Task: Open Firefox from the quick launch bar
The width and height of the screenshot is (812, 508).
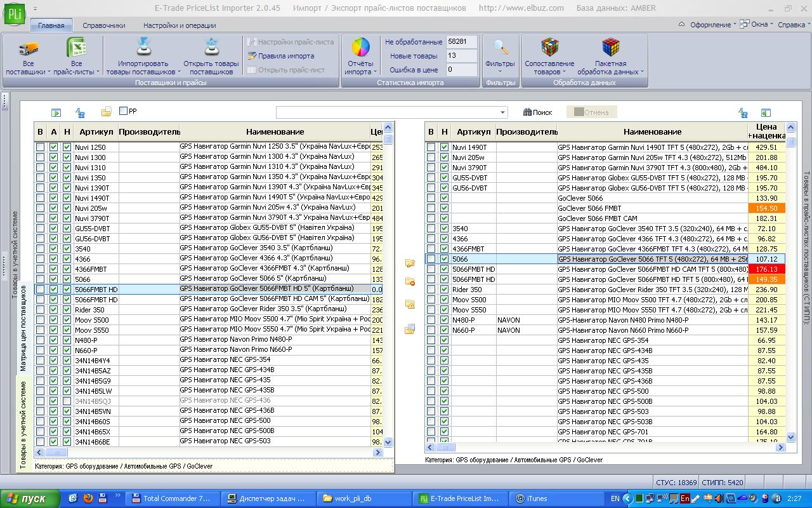Action: [88, 498]
